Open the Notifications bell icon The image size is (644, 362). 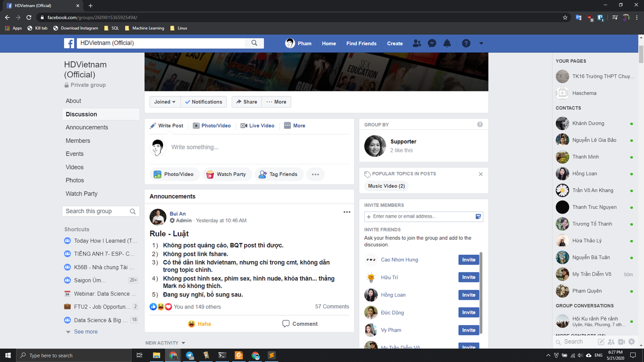point(447,43)
